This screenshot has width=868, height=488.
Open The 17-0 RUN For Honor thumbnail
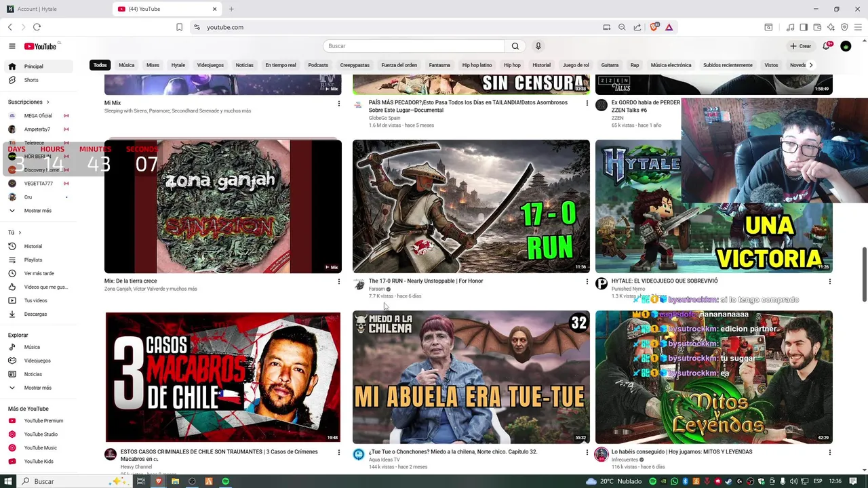pyautogui.click(x=471, y=206)
